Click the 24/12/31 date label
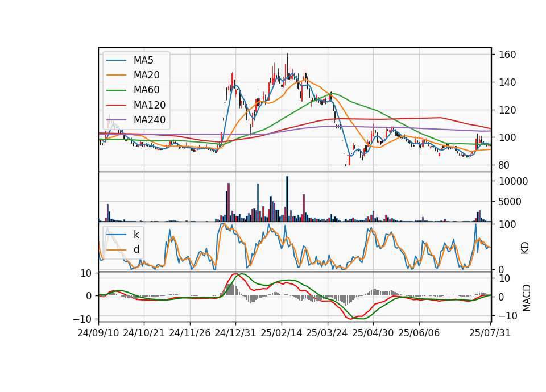The width and height of the screenshot is (546, 392). (235, 333)
